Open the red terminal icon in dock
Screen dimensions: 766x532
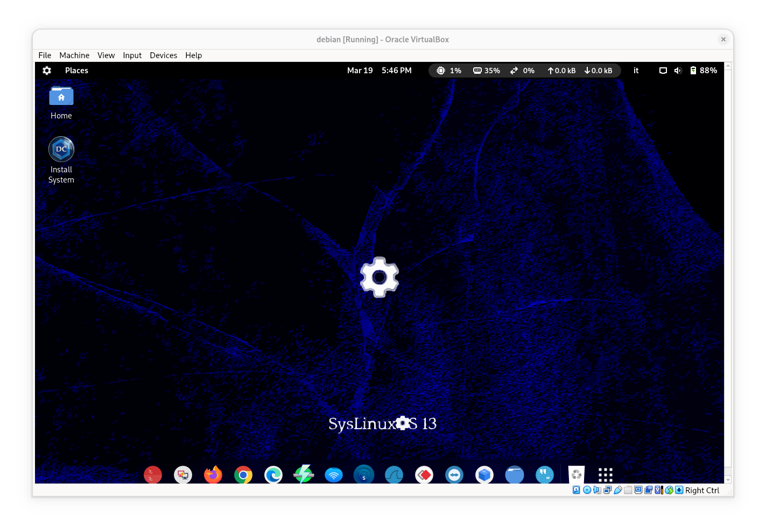(x=153, y=475)
